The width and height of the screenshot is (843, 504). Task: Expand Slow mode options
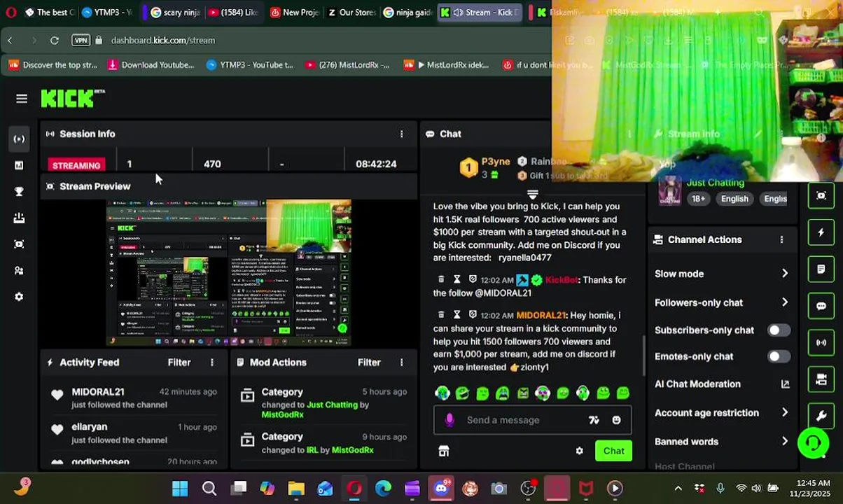(x=785, y=274)
